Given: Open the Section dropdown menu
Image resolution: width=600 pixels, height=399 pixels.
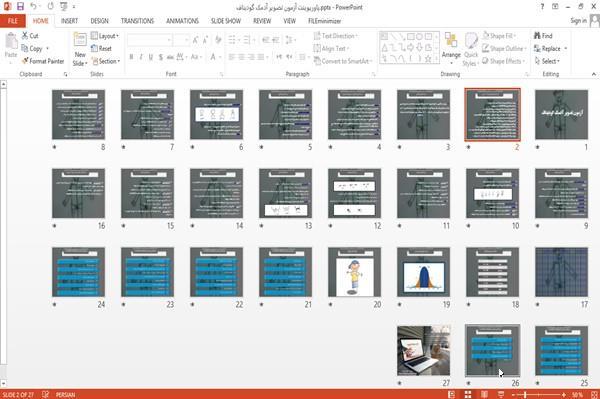Looking at the screenshot, I should click(106, 61).
